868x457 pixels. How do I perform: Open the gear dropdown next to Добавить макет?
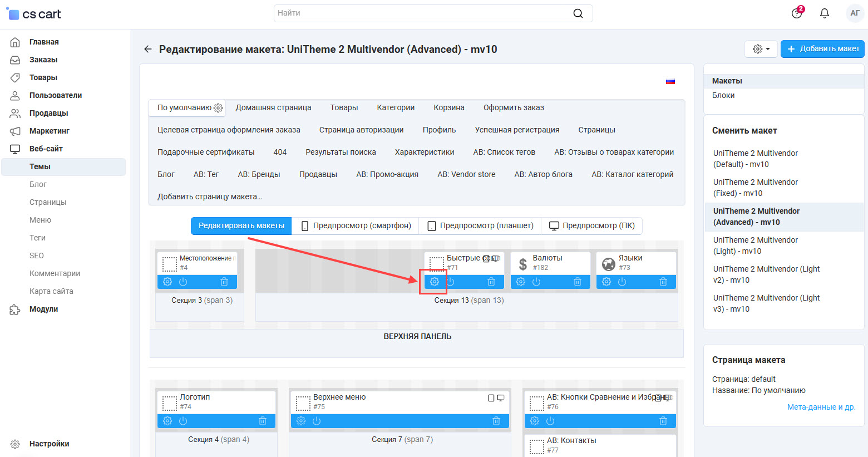click(761, 49)
